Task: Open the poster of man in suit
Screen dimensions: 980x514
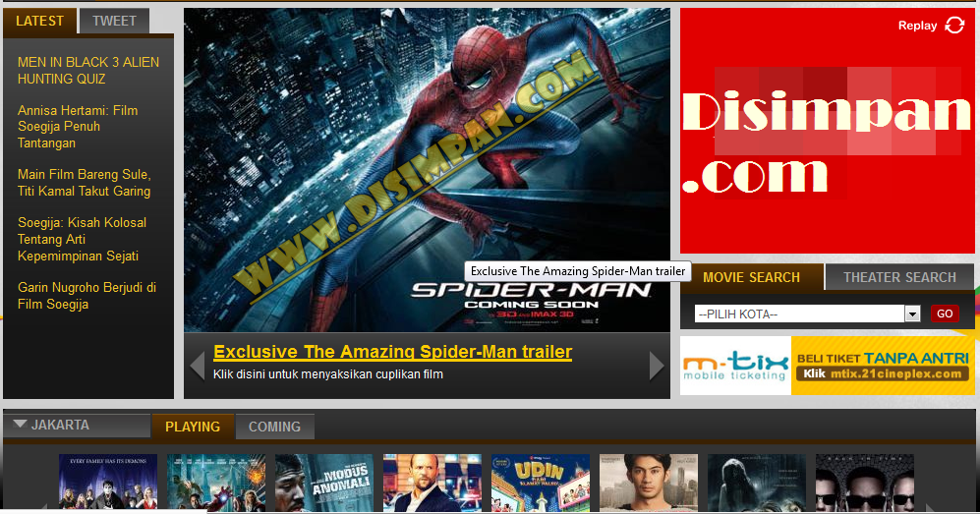Action: pos(432,483)
